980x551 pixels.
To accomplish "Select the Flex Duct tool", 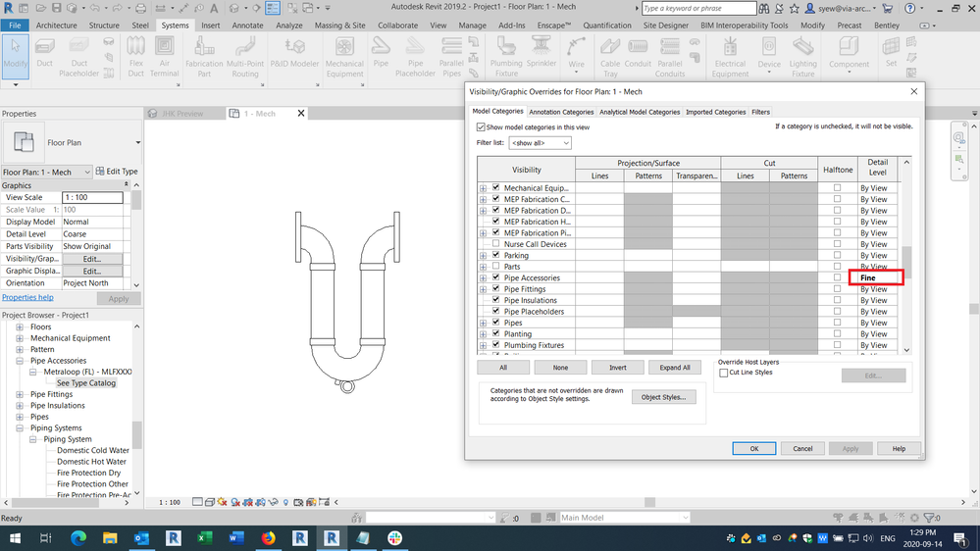I will pos(135,57).
